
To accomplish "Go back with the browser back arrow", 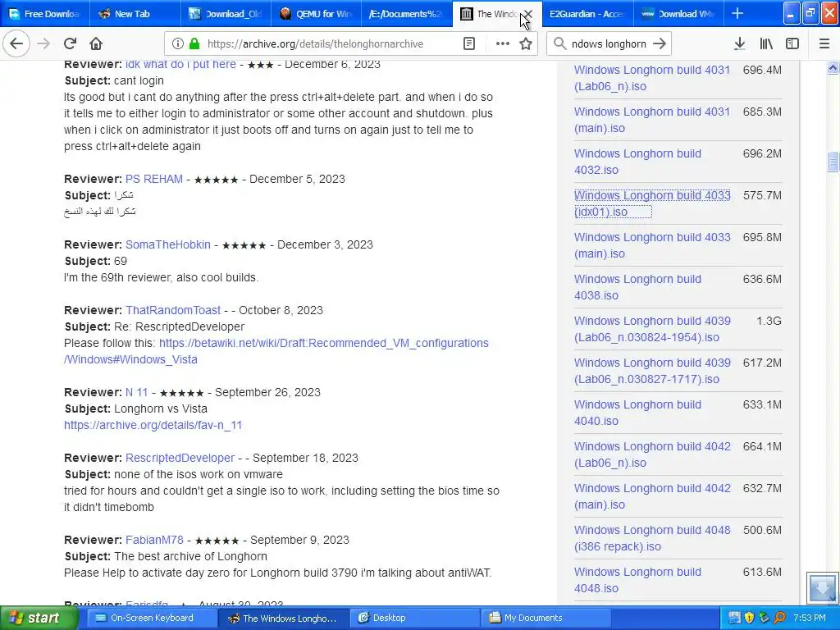I will coord(16,44).
